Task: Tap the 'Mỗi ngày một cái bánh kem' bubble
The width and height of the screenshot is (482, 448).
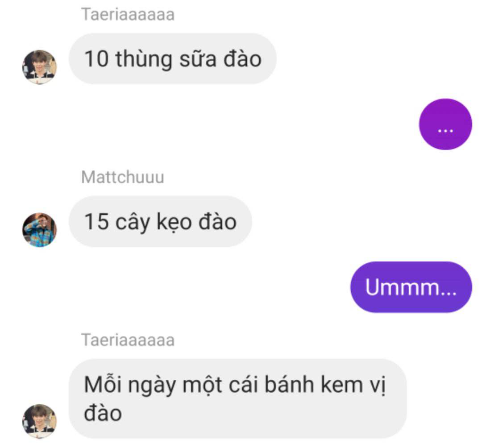Action: click(x=237, y=398)
